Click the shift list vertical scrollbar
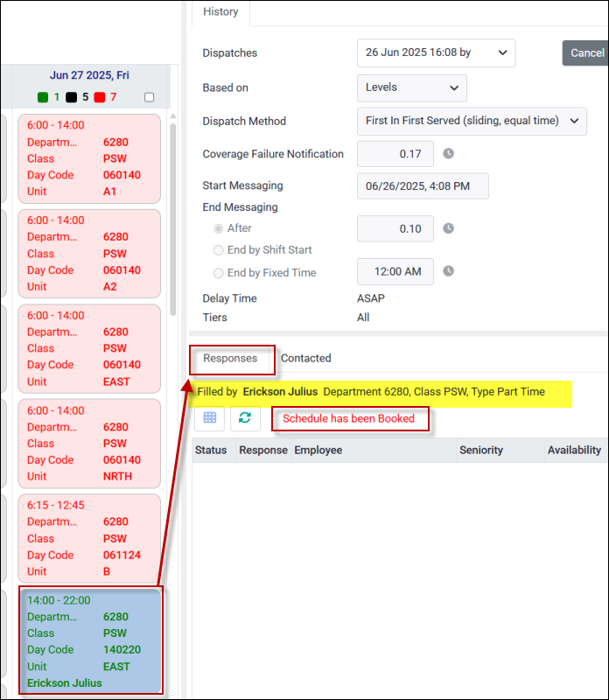609x700 pixels. 173,219
